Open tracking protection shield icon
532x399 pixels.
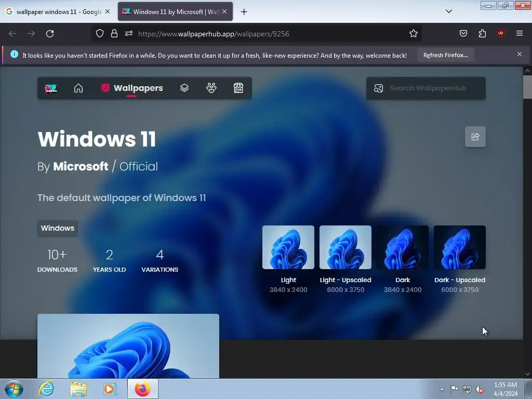coord(99,34)
